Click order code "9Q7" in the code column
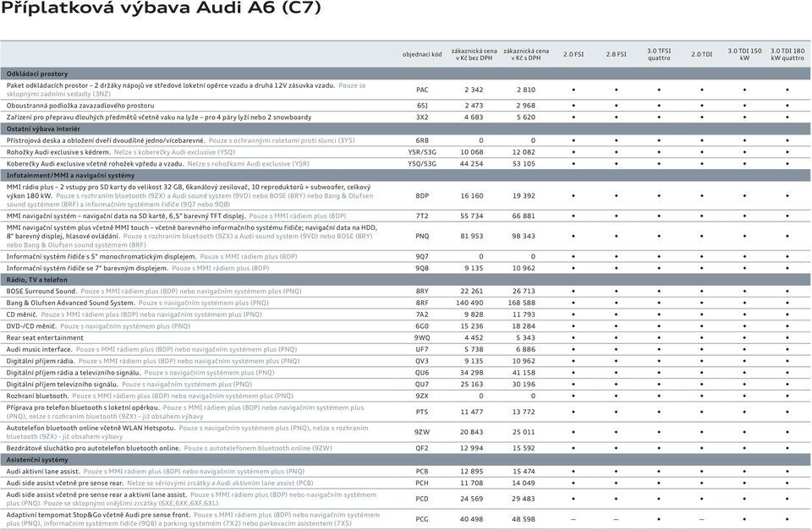The height and width of the screenshot is (530, 812). [422, 257]
